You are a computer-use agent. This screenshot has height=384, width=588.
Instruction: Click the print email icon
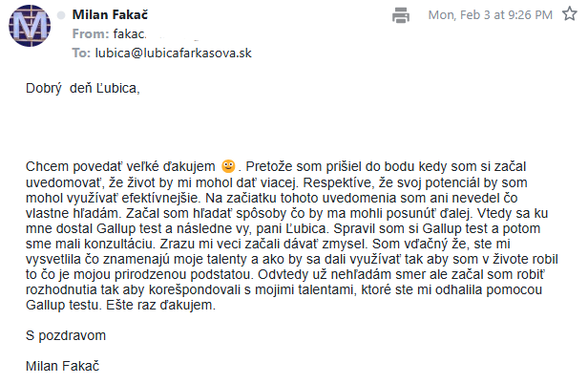tap(401, 15)
